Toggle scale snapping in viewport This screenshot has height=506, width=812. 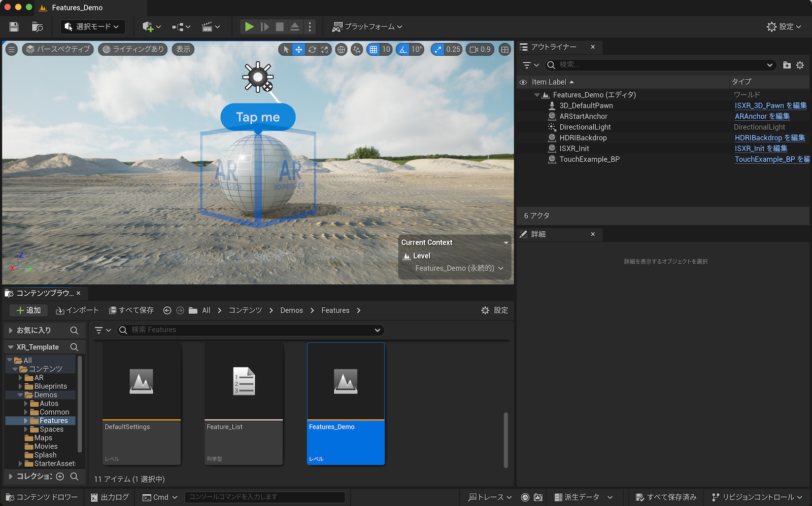coord(437,49)
